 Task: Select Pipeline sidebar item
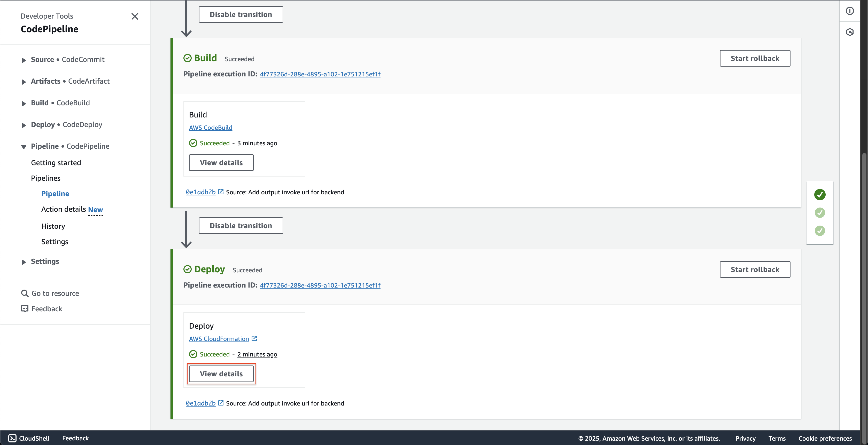point(55,194)
